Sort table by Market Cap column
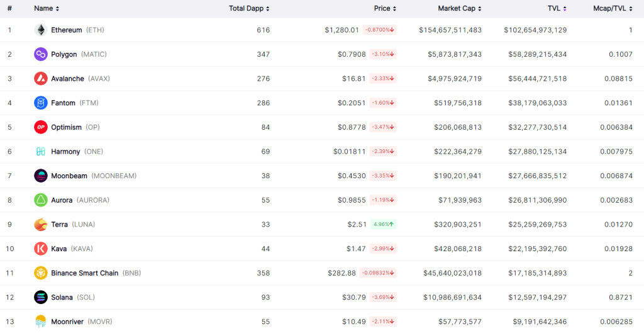The height and width of the screenshot is (333, 644). pyautogui.click(x=460, y=8)
